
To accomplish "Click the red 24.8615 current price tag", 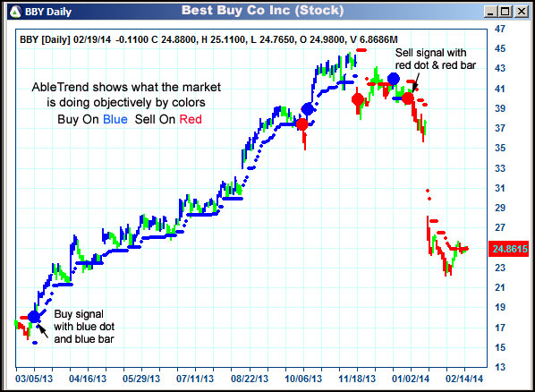I will point(508,249).
